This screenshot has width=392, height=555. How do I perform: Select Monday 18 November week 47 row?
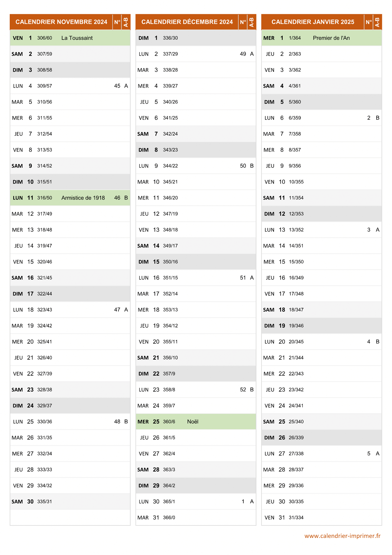[x=70, y=310]
